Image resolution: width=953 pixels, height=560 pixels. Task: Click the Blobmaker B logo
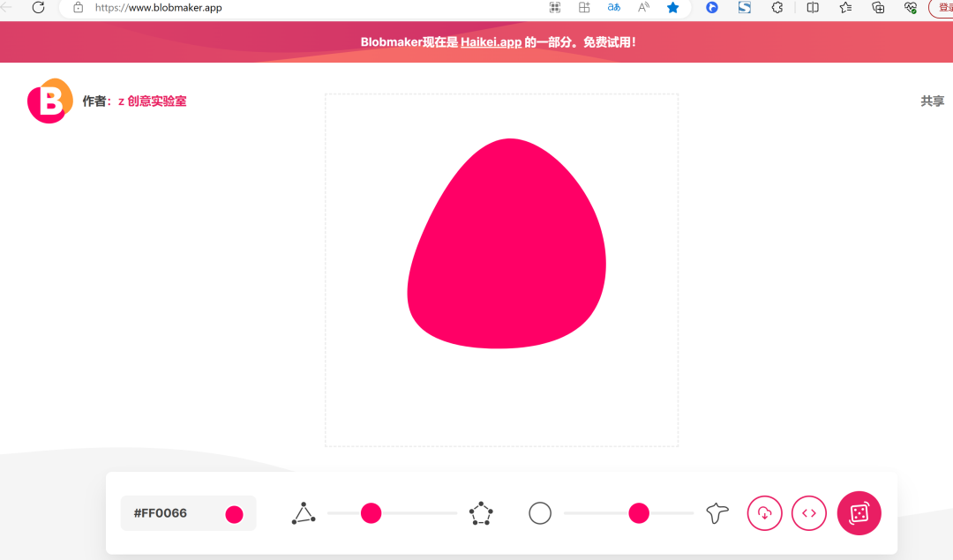coord(49,101)
